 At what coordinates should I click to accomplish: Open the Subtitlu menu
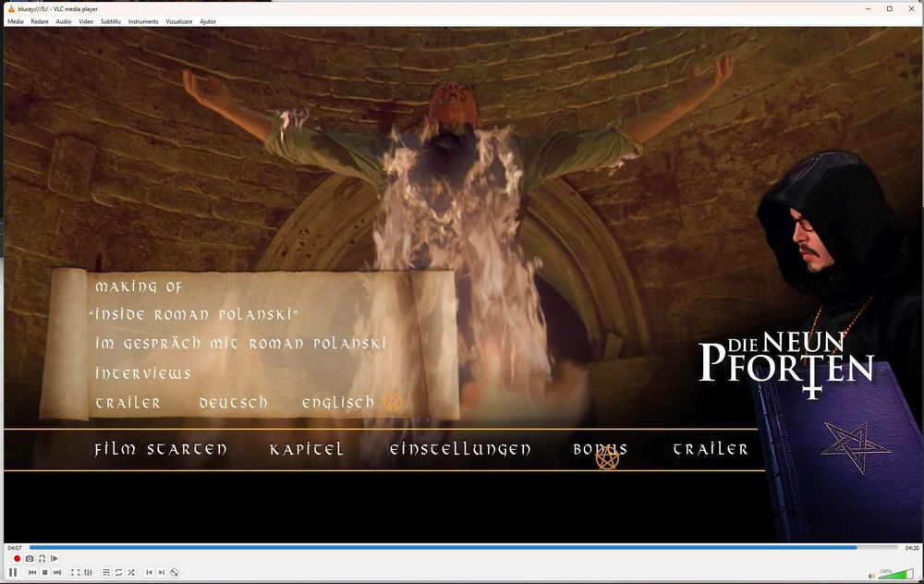(x=111, y=22)
